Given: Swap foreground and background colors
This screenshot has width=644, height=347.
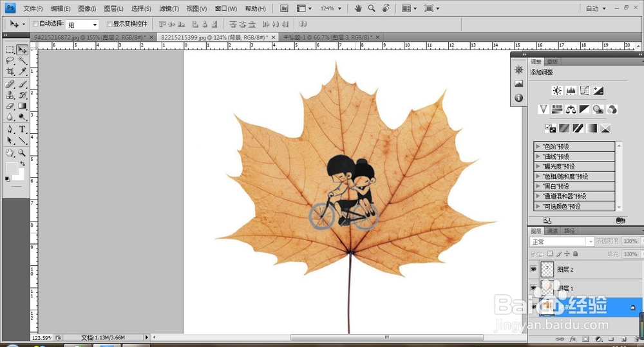Looking at the screenshot, I should [x=23, y=164].
